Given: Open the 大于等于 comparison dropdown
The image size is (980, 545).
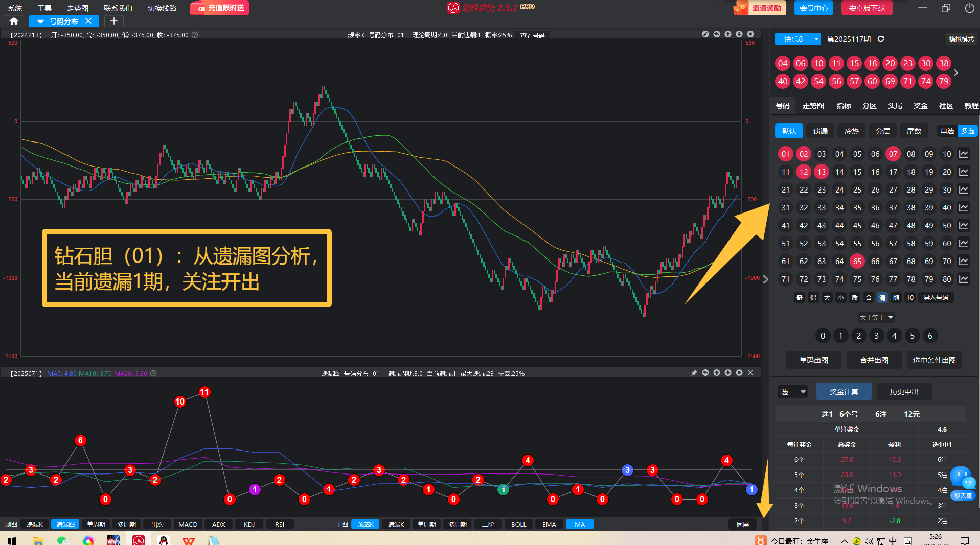Looking at the screenshot, I should [876, 317].
